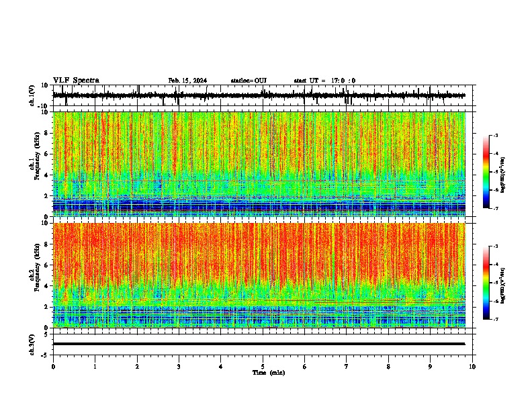This screenshot has height=411, width=532.
Task: Click the ch.2 spectrogram color scale bar
Action: (486, 283)
